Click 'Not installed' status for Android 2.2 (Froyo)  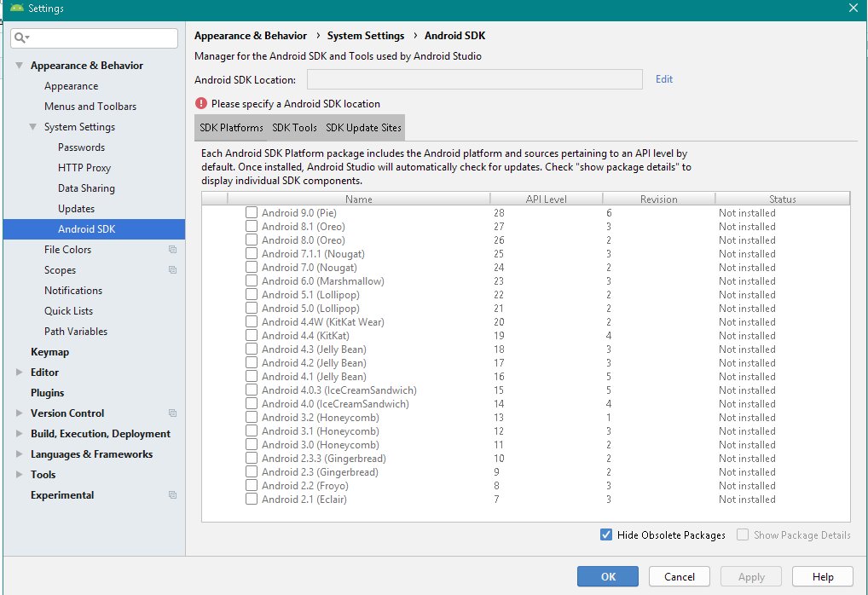(x=747, y=485)
